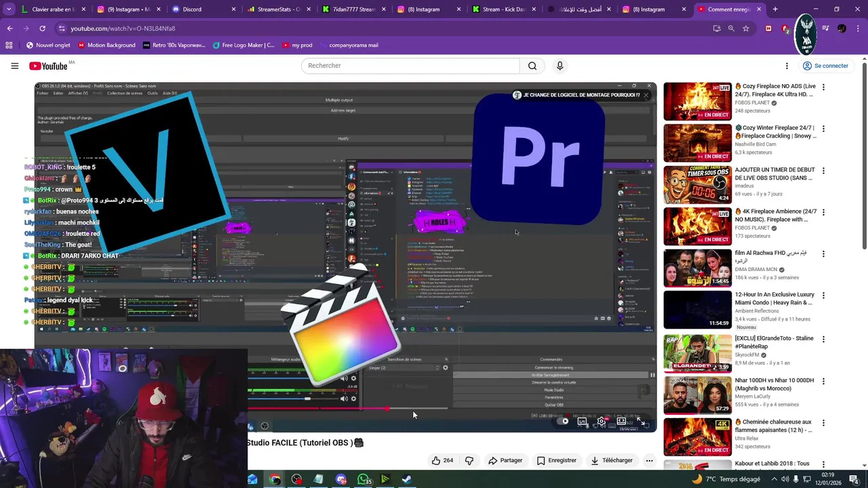Click the search magnifier button
The image size is (868, 488).
[x=532, y=66]
